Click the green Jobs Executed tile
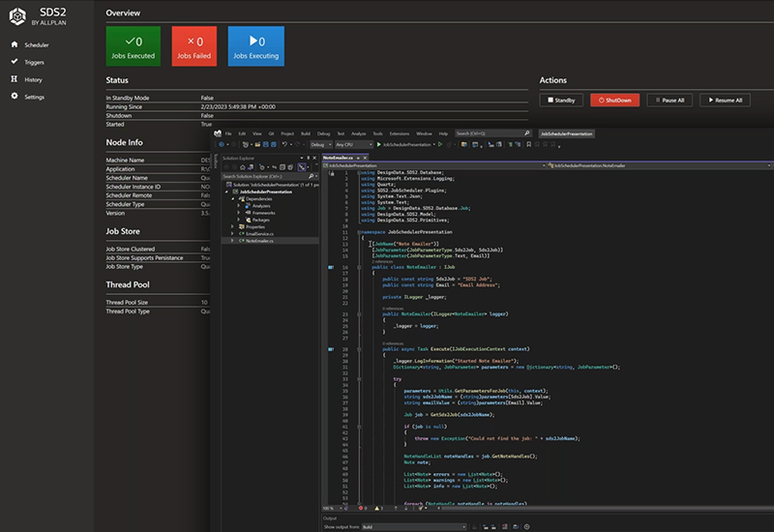The height and width of the screenshot is (532, 774). 134,46
